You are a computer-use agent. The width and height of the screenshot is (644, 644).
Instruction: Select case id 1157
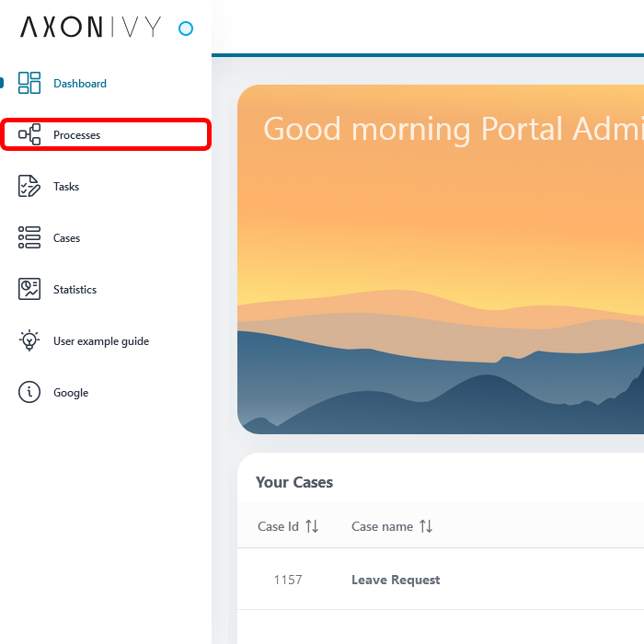pos(288,580)
